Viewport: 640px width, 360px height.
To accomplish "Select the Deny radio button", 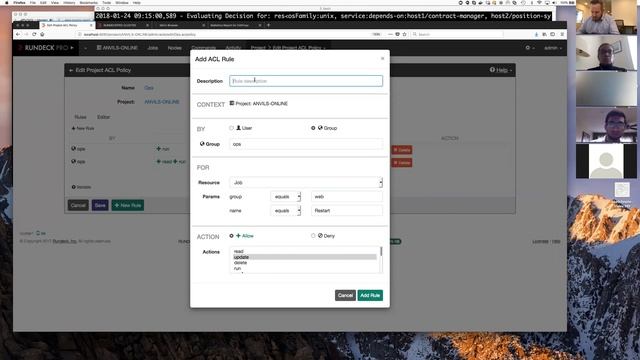I will 313,236.
